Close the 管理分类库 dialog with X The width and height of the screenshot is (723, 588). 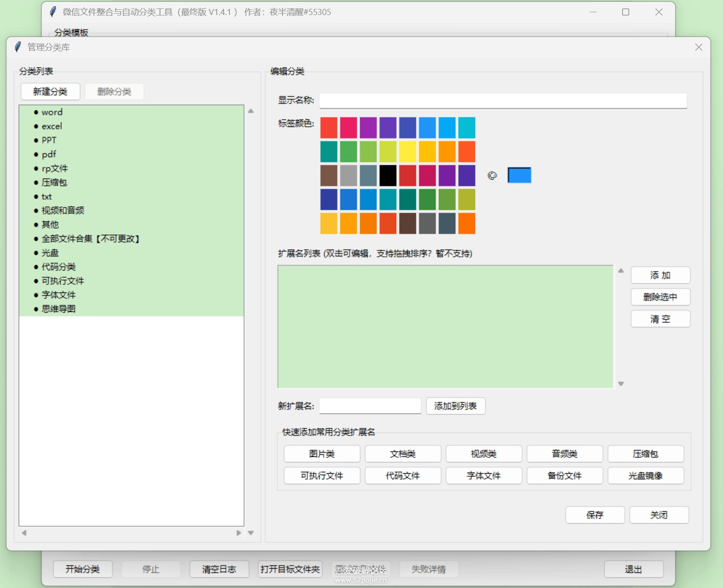coord(699,47)
